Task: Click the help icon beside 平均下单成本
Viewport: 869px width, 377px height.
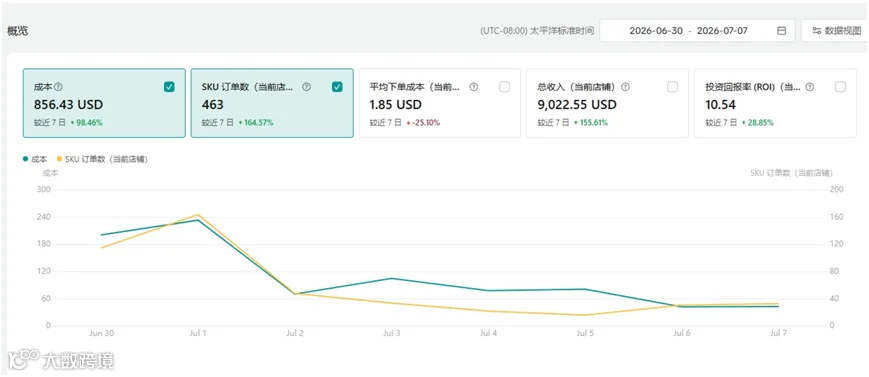Action: click(474, 87)
